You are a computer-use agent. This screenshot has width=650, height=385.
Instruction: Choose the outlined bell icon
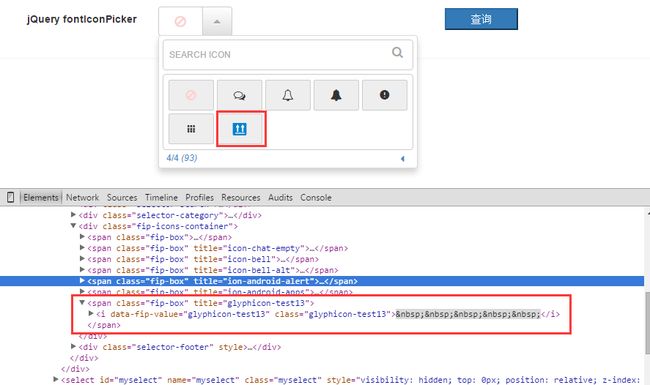[x=288, y=95]
